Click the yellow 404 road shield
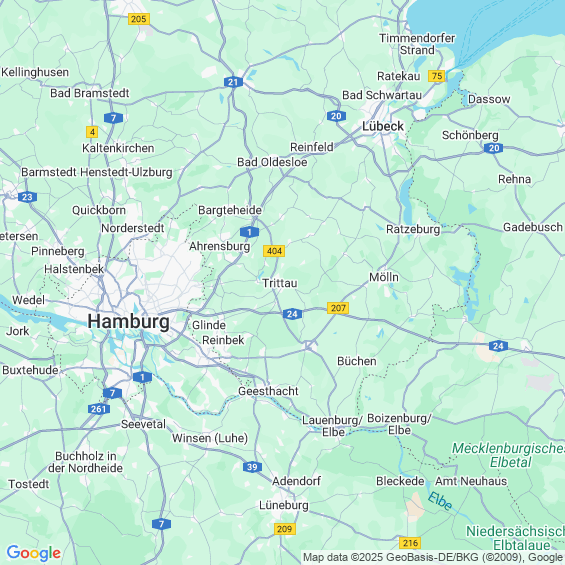This screenshot has width=565, height=565. [274, 251]
